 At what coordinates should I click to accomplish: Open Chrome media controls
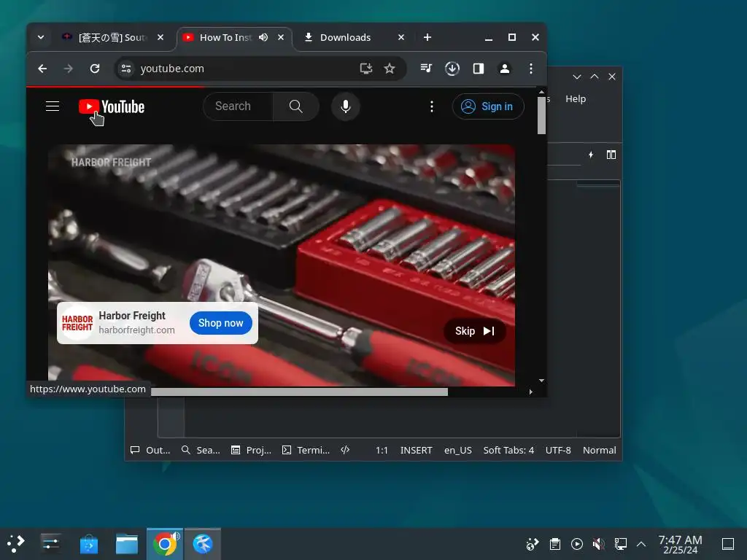coord(426,69)
